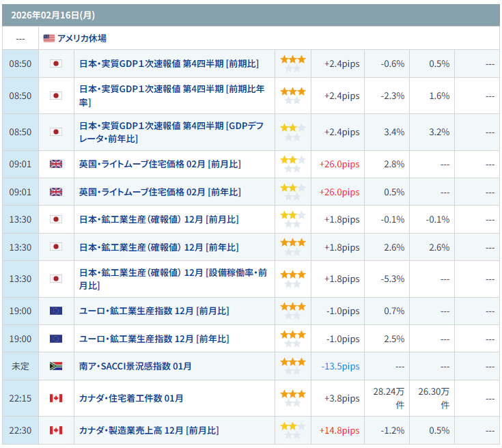Open 英国・ライトムーブ住宅価格 02月 [前月比] link
Viewport: 502px width, 448px height.
point(160,164)
